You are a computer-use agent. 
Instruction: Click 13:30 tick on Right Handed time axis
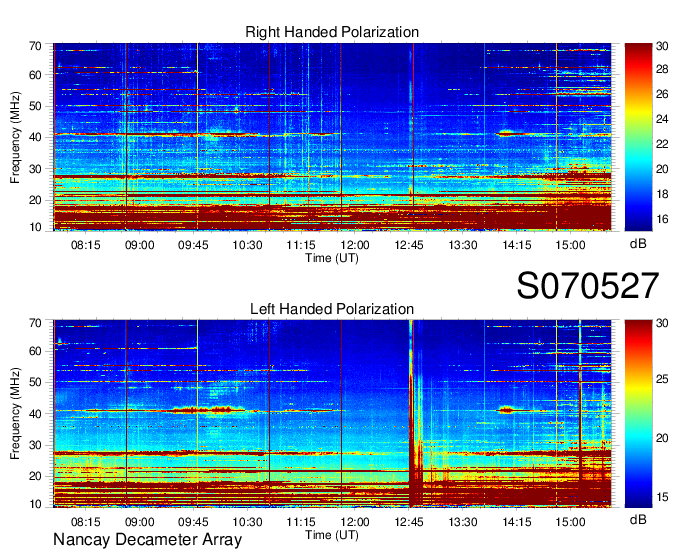pyautogui.click(x=463, y=245)
